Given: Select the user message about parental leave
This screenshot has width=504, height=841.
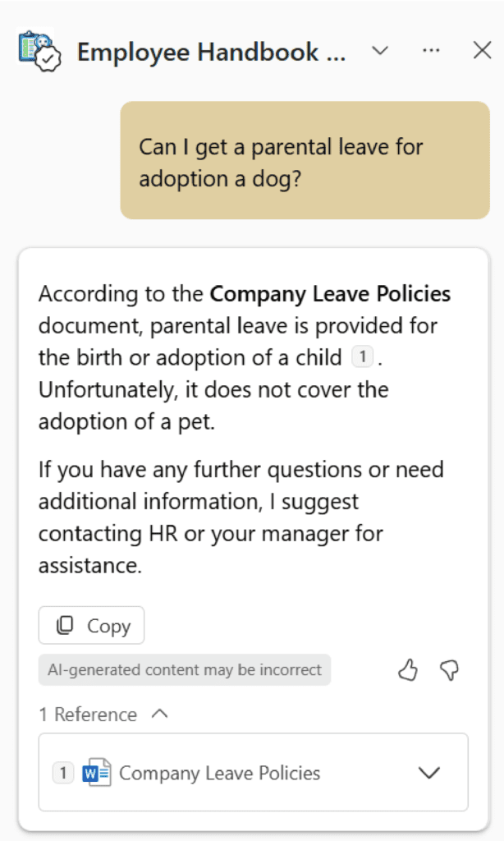Looking at the screenshot, I should pyautogui.click(x=305, y=160).
